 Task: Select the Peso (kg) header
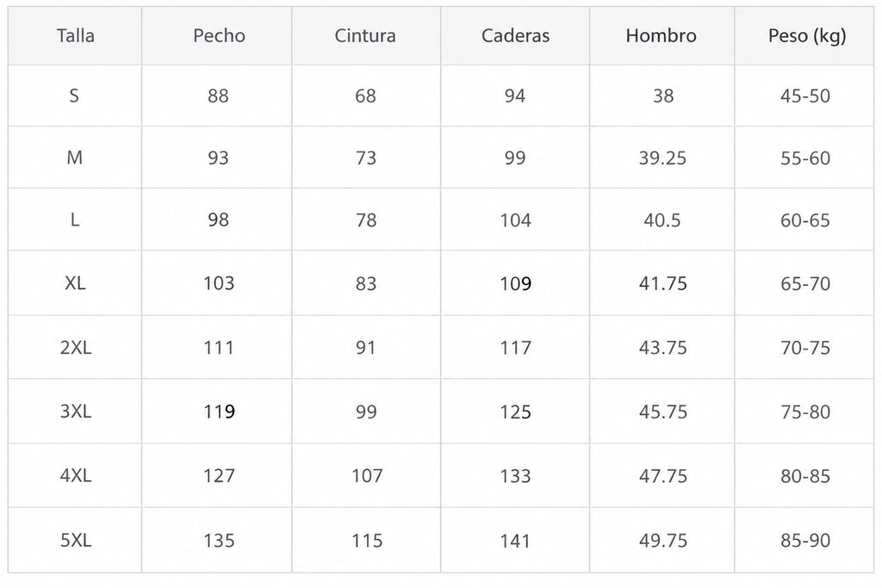(806, 36)
